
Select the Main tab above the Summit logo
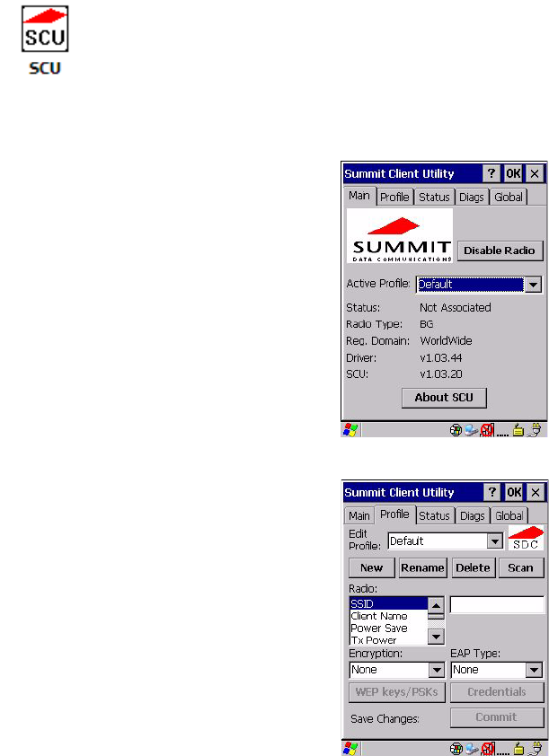point(359,196)
